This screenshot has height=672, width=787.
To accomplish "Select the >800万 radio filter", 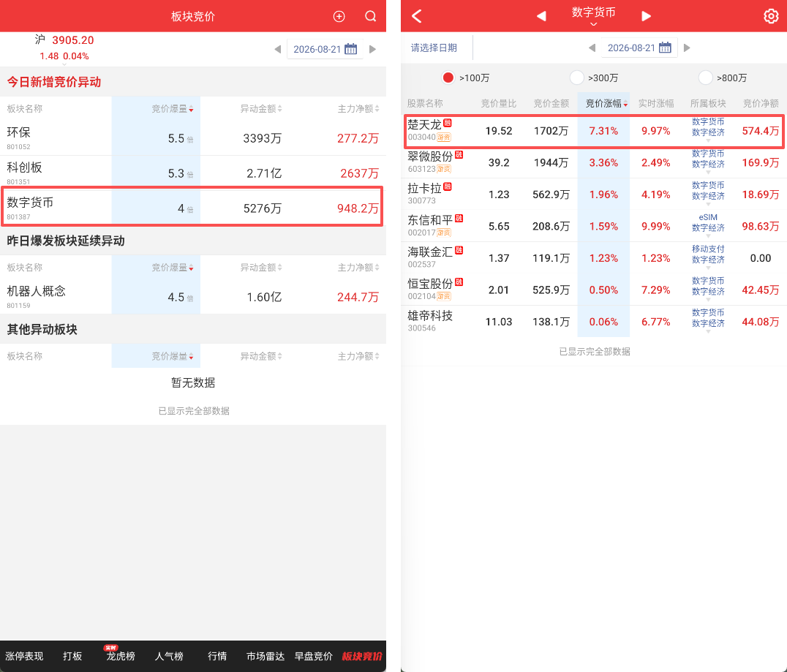I will pos(705,78).
